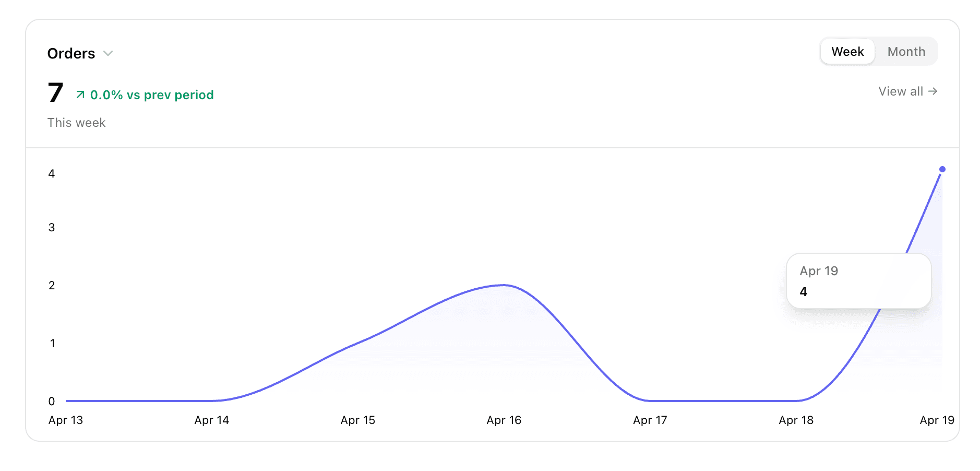Click the 0.0% vs prev period text
The width and height of the screenshot is (980, 471).
click(151, 95)
